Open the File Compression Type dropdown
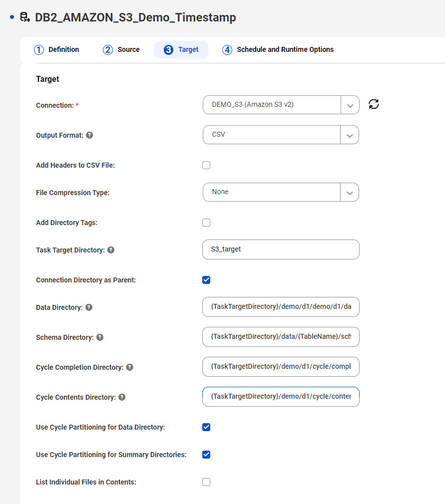 281,192
